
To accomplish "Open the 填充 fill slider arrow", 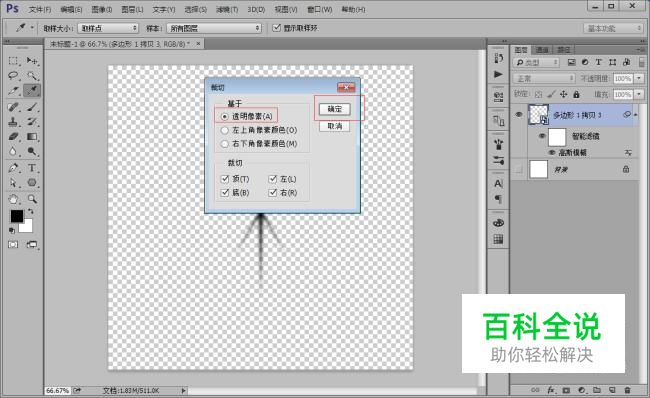I will [x=639, y=95].
